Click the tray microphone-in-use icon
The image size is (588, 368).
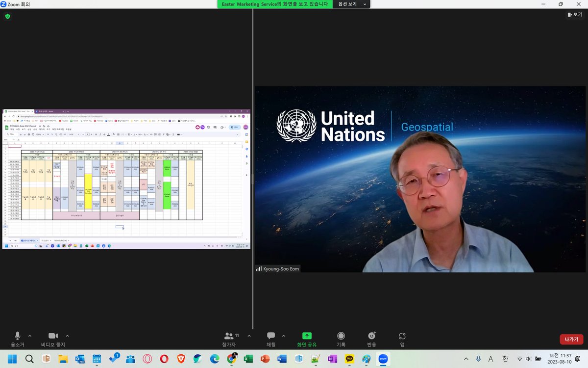tap(478, 359)
